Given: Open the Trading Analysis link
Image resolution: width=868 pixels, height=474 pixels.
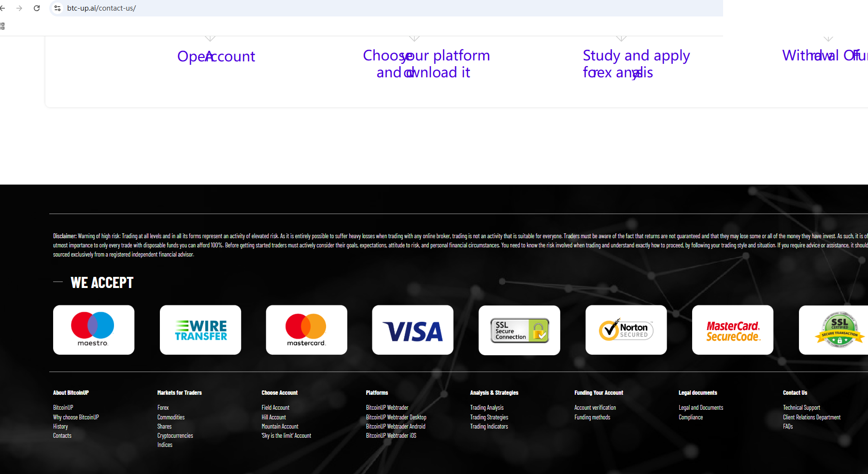Looking at the screenshot, I should (487, 408).
